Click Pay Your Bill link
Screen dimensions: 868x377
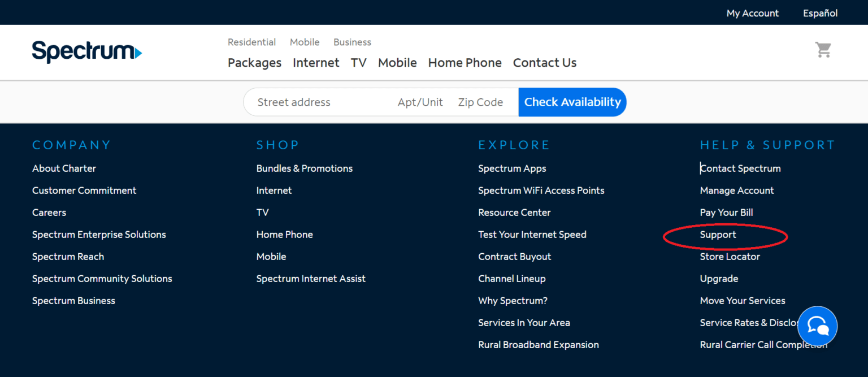[x=726, y=213]
